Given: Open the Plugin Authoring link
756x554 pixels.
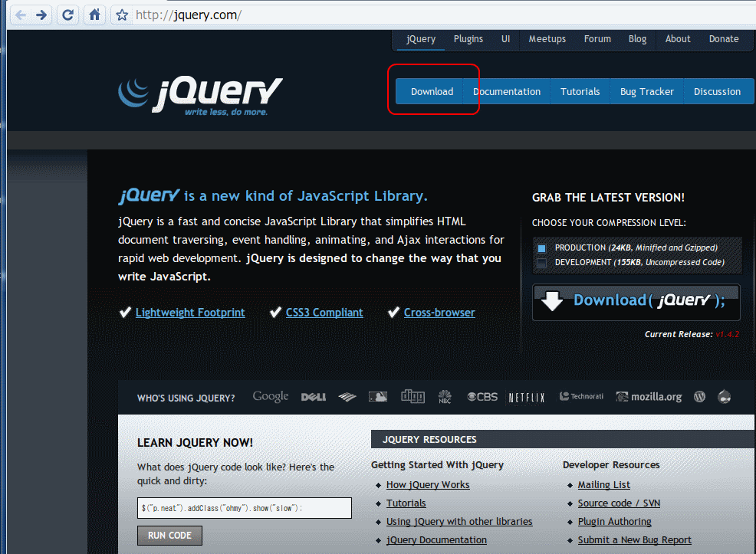Looking at the screenshot, I should click(x=614, y=522).
